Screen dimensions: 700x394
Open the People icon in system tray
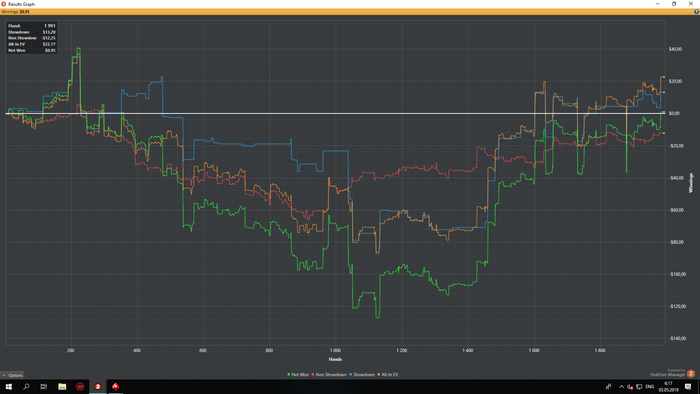pyautogui.click(x=608, y=386)
